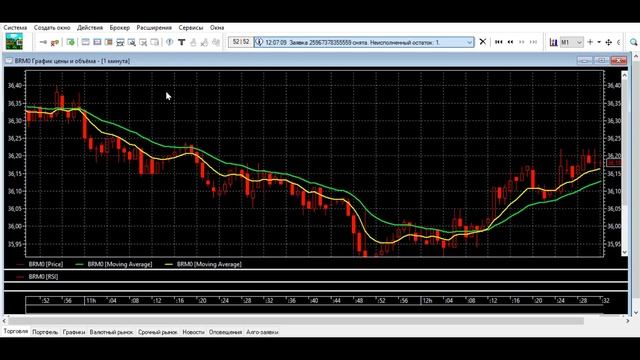Click the magnifier icon at the toolbar's right end
640x360 pixels.
click(634, 42)
